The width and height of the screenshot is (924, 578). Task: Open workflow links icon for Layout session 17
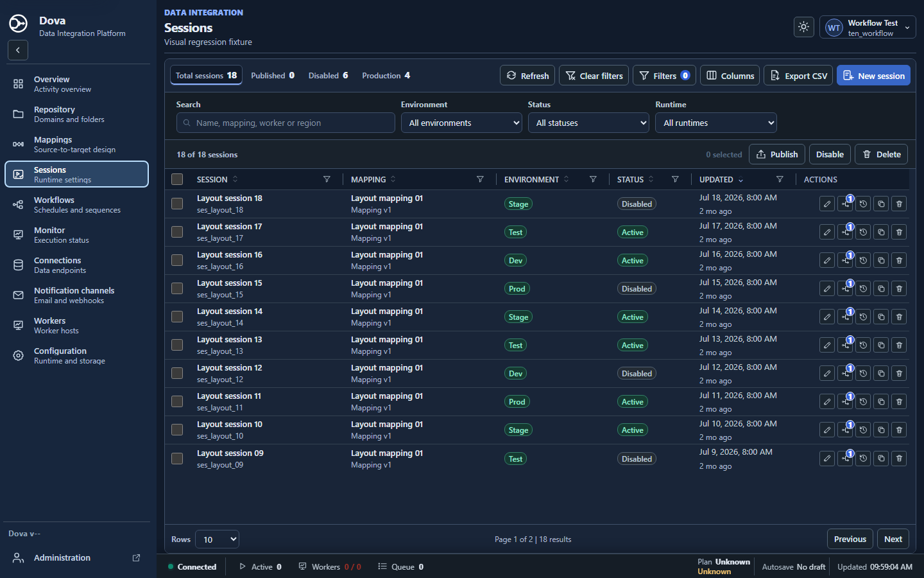coord(846,232)
